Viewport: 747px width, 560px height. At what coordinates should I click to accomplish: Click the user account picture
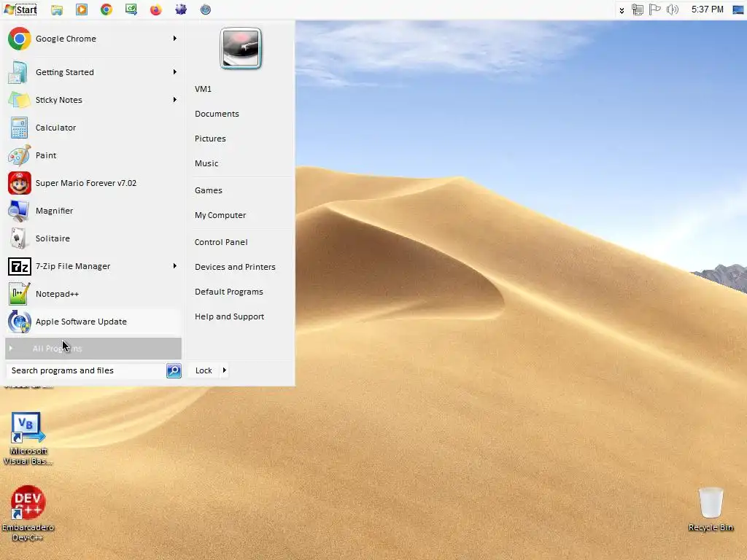pyautogui.click(x=241, y=48)
